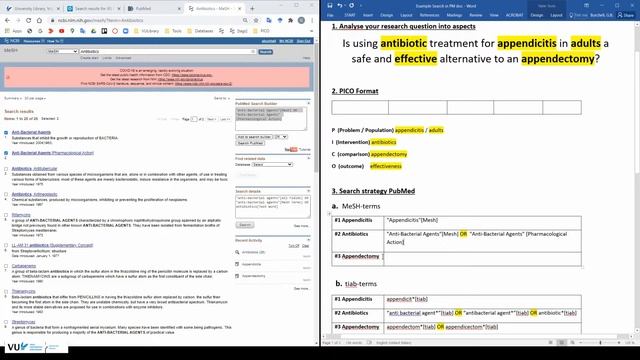Click the magnifier beside Antibiotics recent activity
The width and height of the screenshot is (640, 360).
(x=237, y=252)
